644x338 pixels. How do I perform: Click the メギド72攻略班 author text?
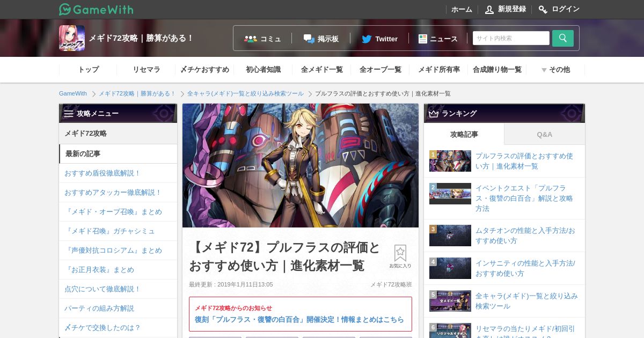[391, 284]
